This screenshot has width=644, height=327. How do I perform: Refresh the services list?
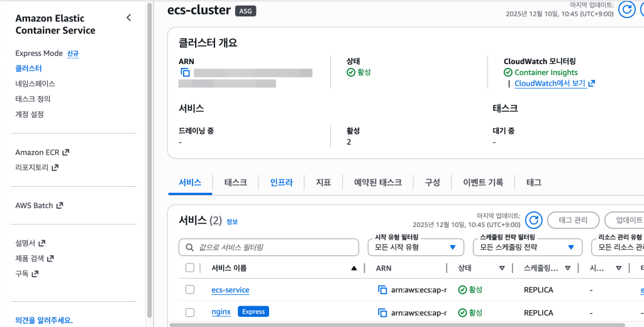click(533, 220)
